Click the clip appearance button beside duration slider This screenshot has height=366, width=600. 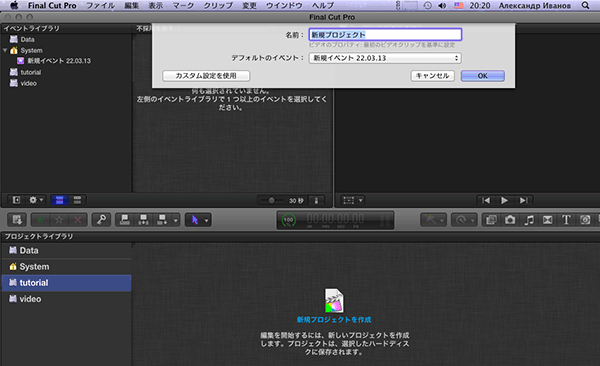316,200
